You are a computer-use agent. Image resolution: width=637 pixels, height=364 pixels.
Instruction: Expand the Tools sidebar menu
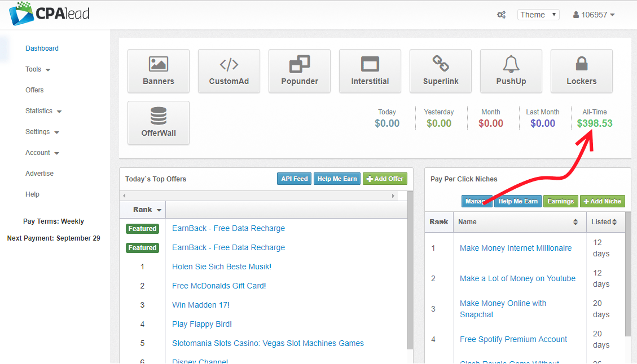tap(38, 69)
